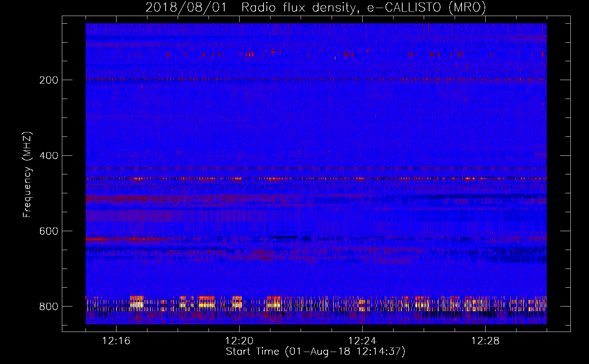The image size is (589, 364).
Task: Click the 'Frequency (MHZ)' axis label
Action: [27, 175]
